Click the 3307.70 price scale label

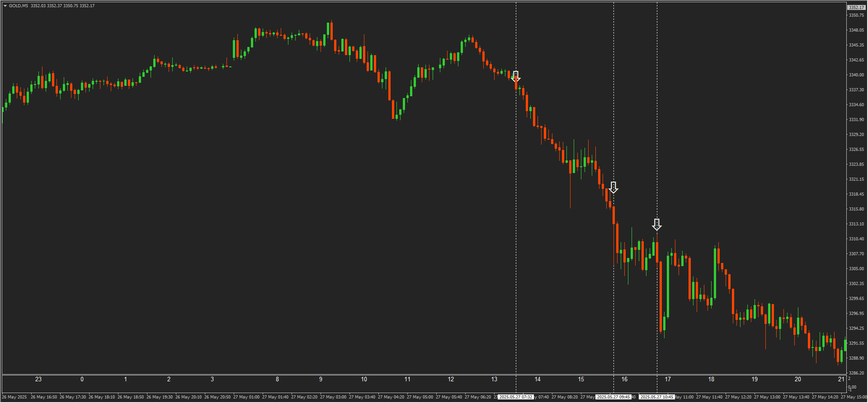click(856, 254)
